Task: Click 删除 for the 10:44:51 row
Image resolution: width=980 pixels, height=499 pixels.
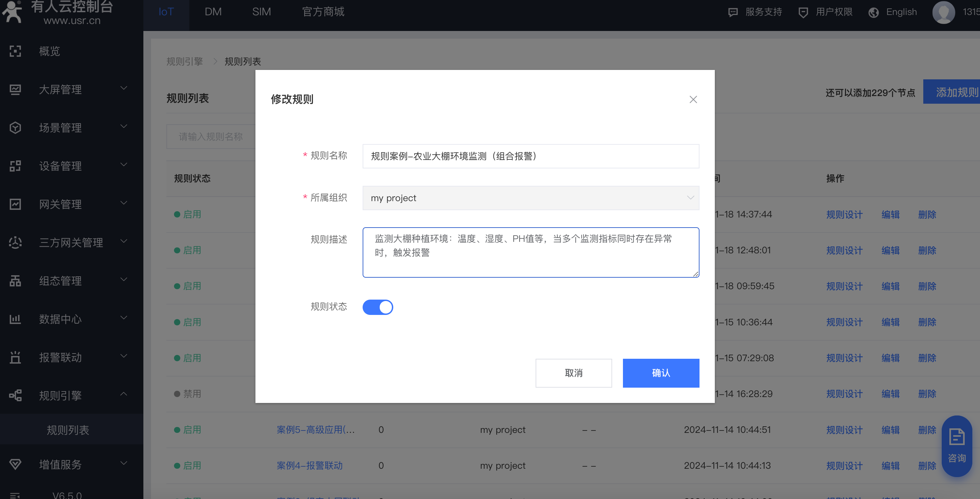Action: point(927,430)
